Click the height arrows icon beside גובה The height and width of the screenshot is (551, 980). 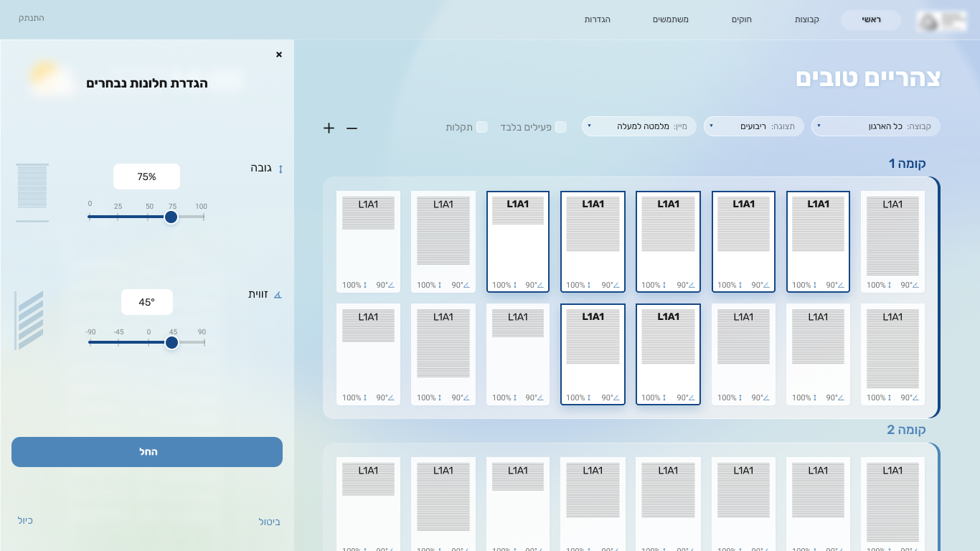pos(281,169)
